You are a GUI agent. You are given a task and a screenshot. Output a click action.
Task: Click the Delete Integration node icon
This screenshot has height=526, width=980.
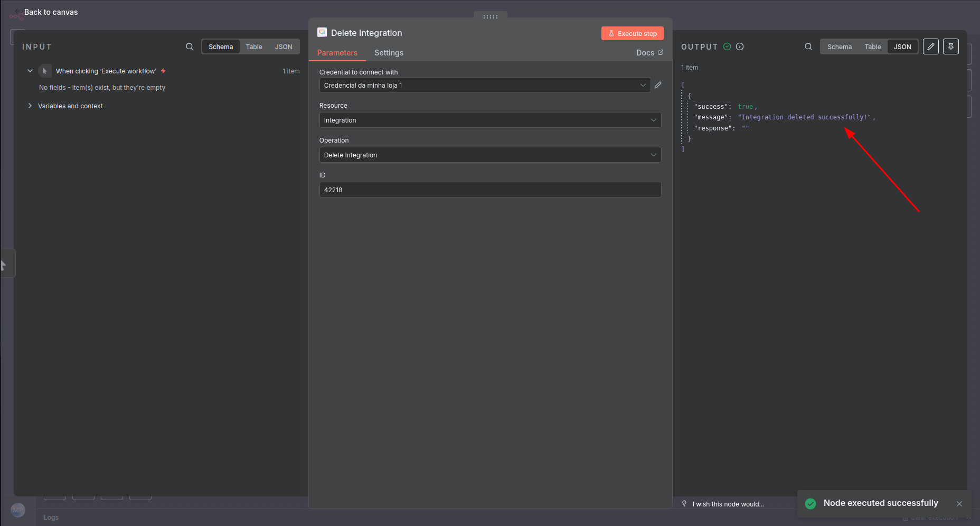pos(322,33)
